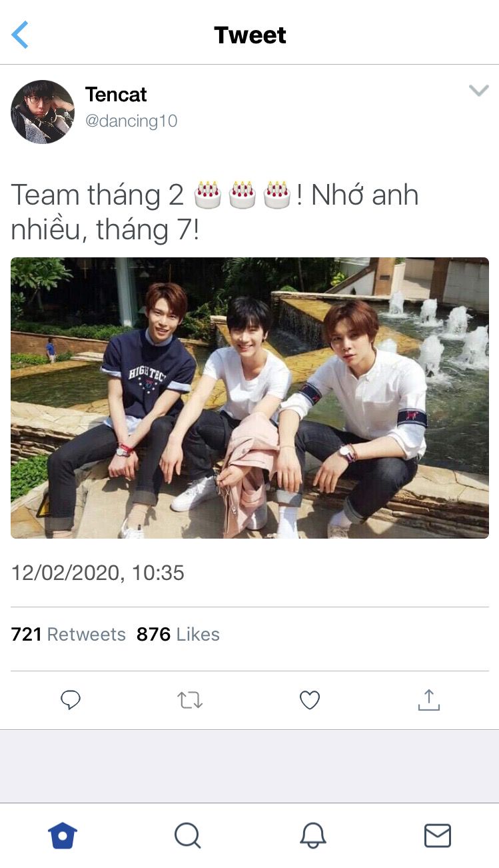This screenshot has width=499, height=868.
Task: Open the attached fountain photo
Action: (x=250, y=398)
